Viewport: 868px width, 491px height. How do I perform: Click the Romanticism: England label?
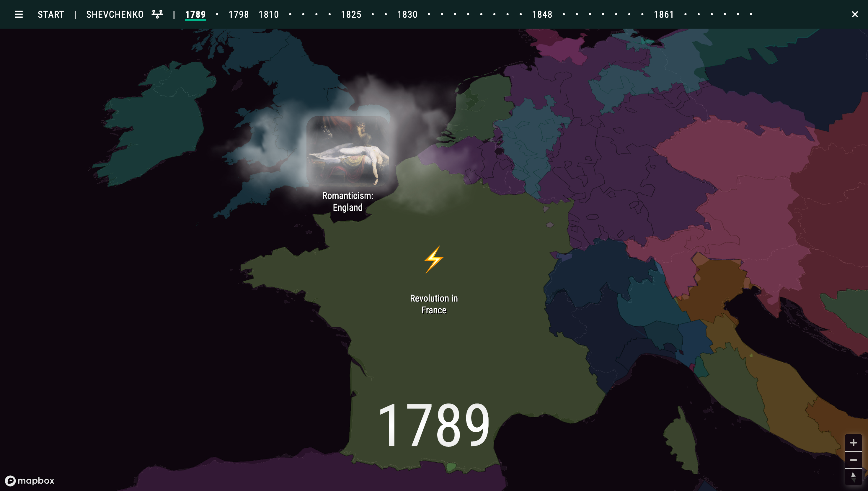pyautogui.click(x=347, y=201)
